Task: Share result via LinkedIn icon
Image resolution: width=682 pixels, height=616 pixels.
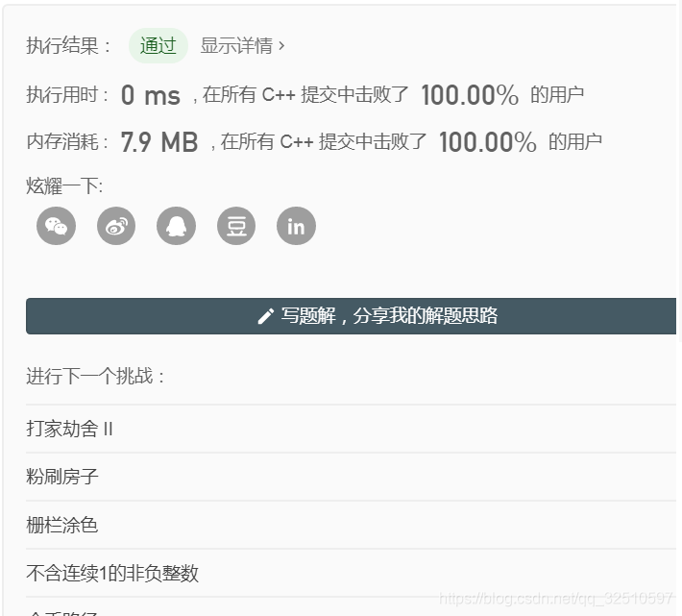Action: coord(296,226)
